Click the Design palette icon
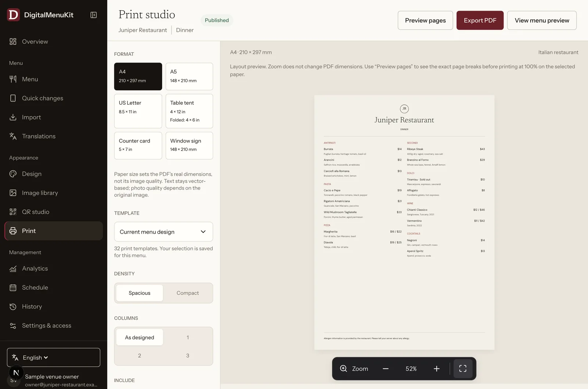This screenshot has height=389, width=588. (x=13, y=174)
